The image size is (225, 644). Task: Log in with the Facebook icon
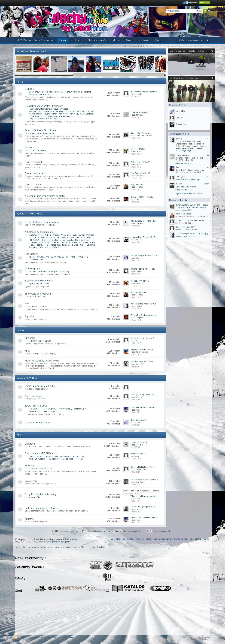click(x=184, y=3)
